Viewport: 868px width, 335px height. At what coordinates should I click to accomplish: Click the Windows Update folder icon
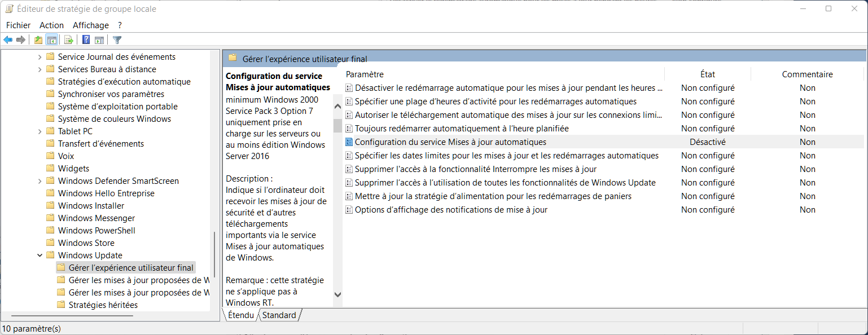tap(50, 255)
